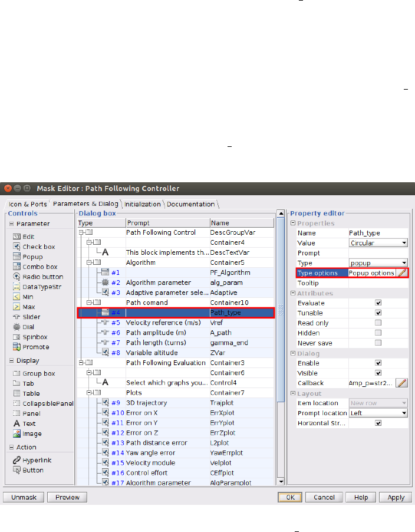The image size is (415, 532).
Task: Open the Type dropdown showing popup
Action: point(378,263)
